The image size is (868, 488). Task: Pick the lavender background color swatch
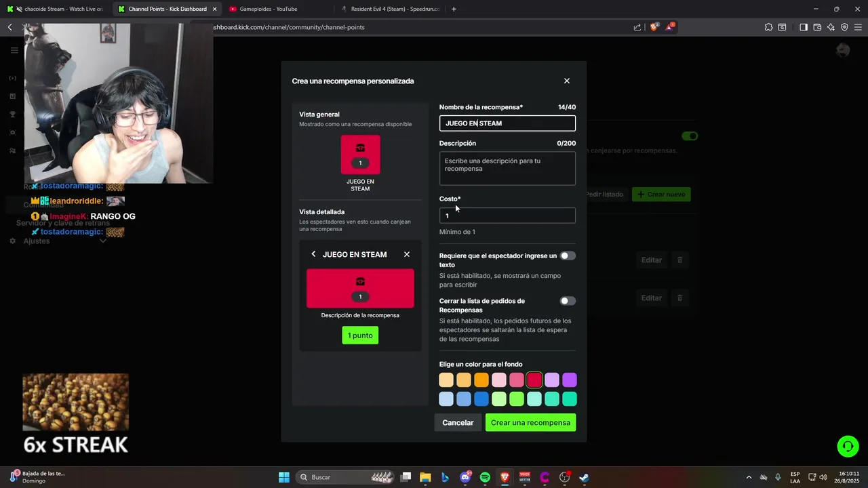click(552, 380)
